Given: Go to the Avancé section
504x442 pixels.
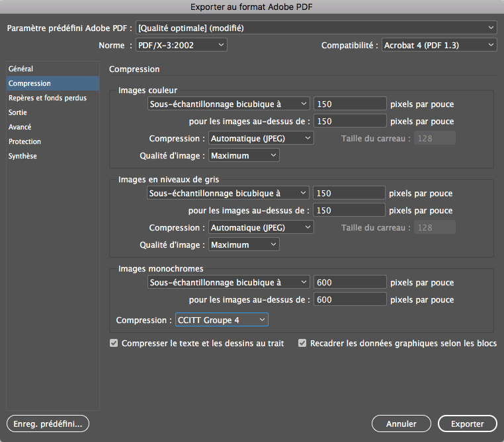Looking at the screenshot, I should (20, 127).
